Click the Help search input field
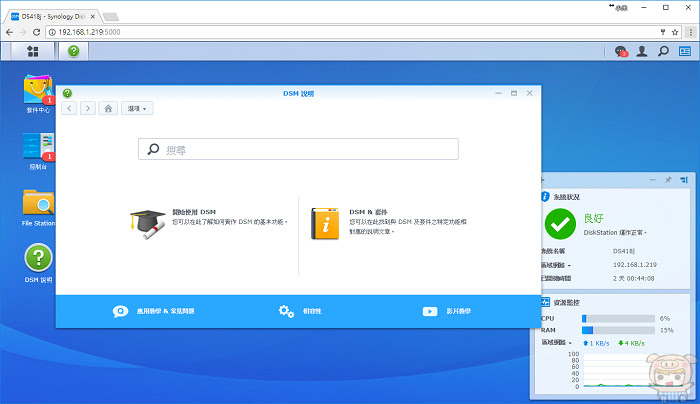700x404 pixels. tap(298, 149)
